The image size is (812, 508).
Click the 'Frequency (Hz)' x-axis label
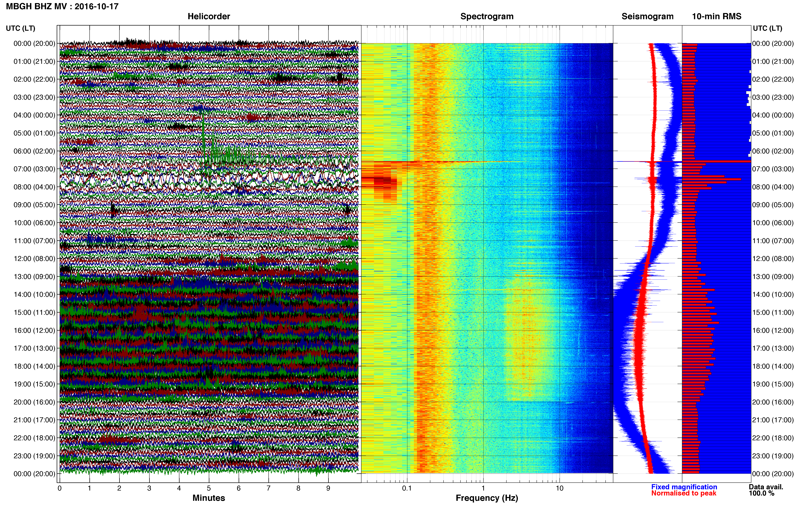(x=487, y=498)
